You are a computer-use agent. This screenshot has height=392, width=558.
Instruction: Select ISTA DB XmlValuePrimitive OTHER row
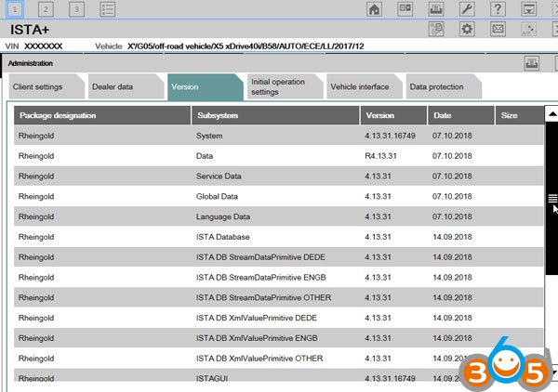[279, 359]
